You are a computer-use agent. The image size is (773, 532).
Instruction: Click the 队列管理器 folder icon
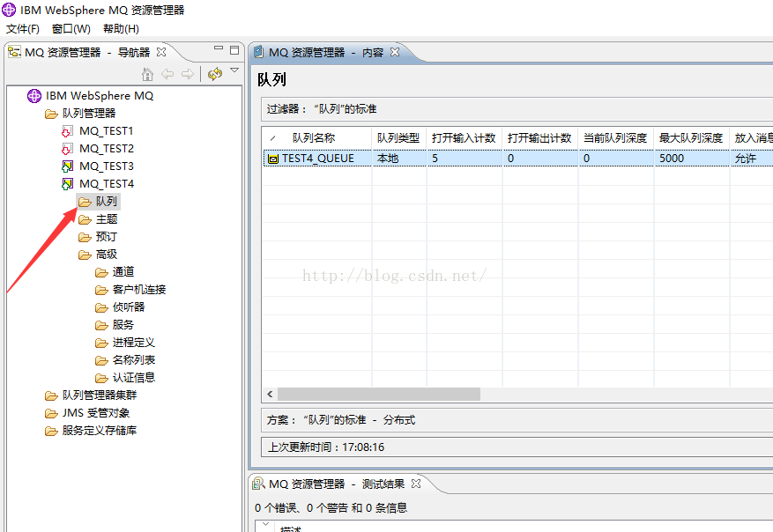coord(51,115)
